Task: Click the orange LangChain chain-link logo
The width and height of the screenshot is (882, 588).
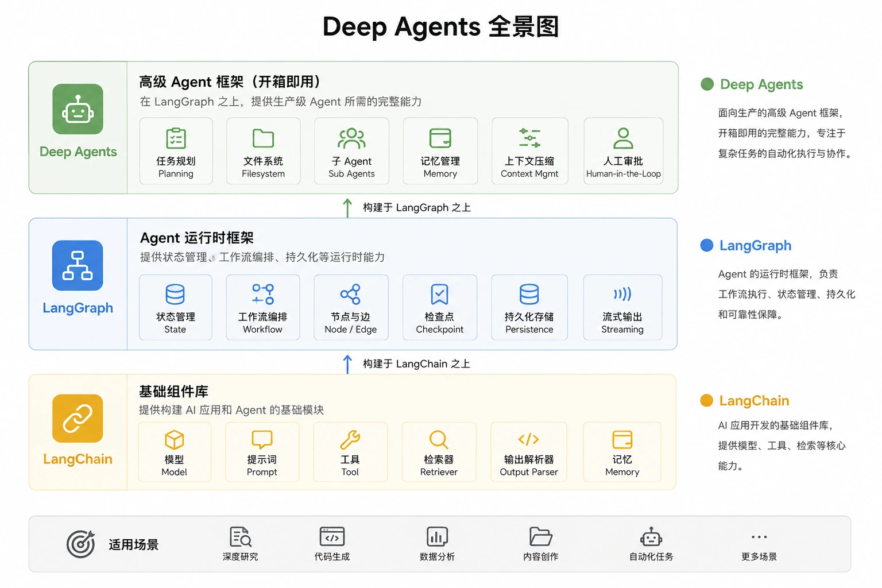Action: tap(78, 418)
